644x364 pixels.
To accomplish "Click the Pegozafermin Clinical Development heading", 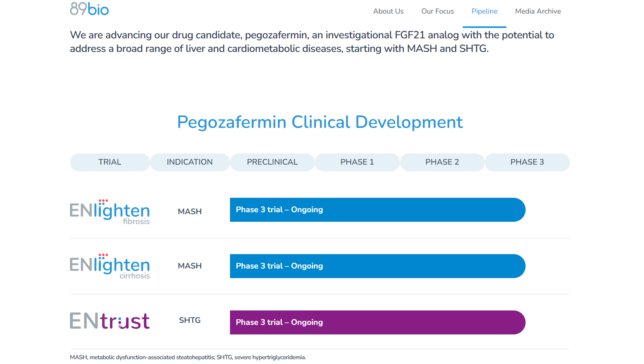I will 320,122.
